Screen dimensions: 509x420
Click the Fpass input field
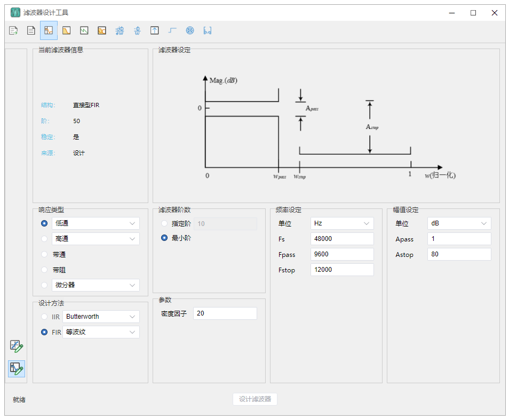coord(342,254)
